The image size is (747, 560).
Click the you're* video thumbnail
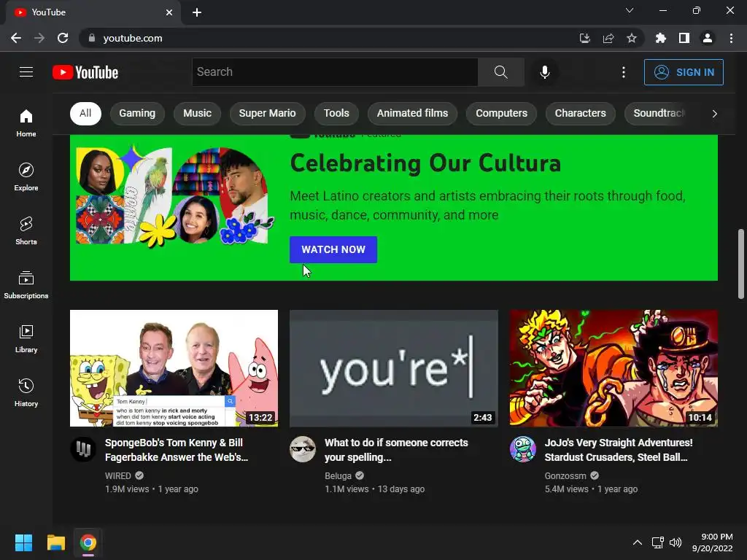394,368
